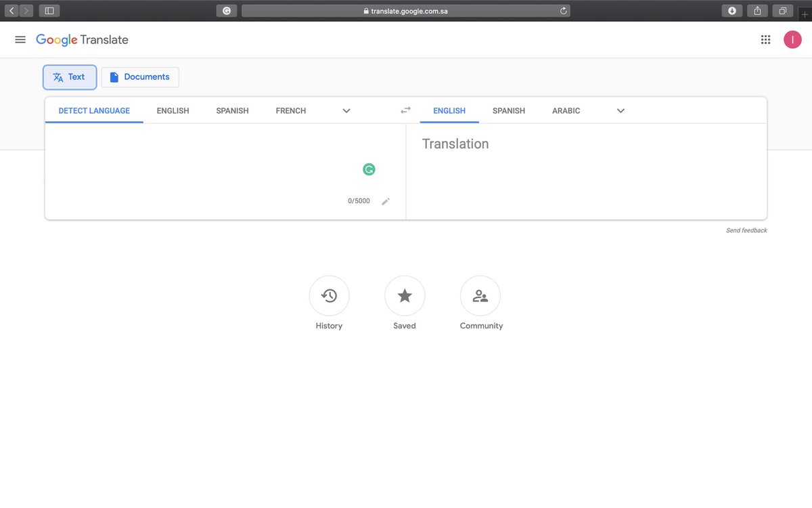Open the Grammarly icon in the text box
The image size is (812, 508).
coord(369,169)
